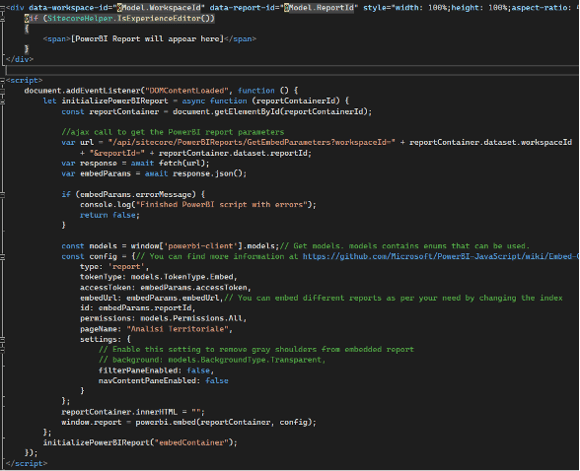
Task: Click the closing </script> tag
Action: tap(27, 463)
